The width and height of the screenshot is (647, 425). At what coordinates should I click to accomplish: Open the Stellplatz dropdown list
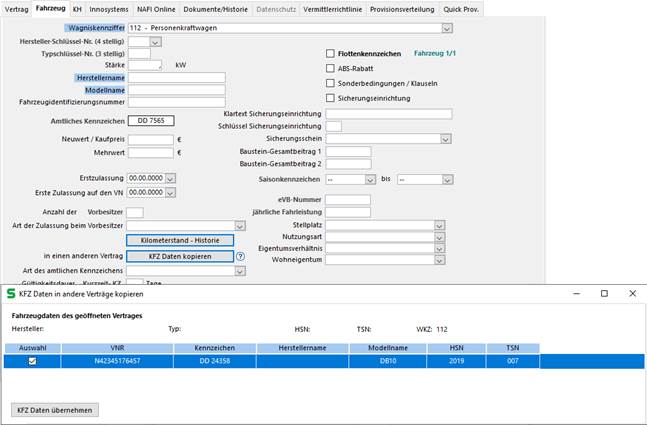[x=438, y=225]
